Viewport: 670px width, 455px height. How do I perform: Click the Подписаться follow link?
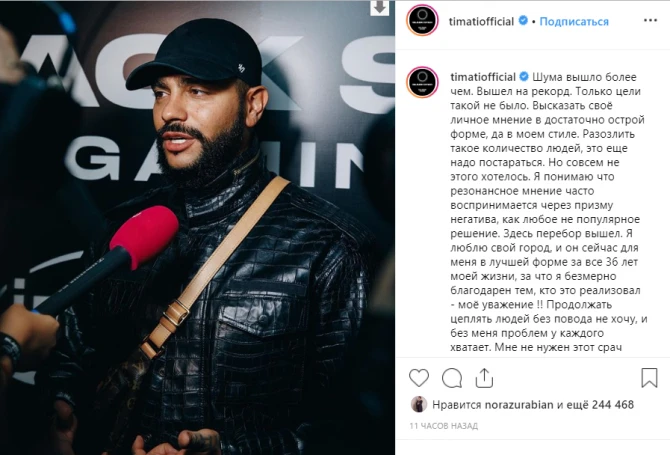574,21
